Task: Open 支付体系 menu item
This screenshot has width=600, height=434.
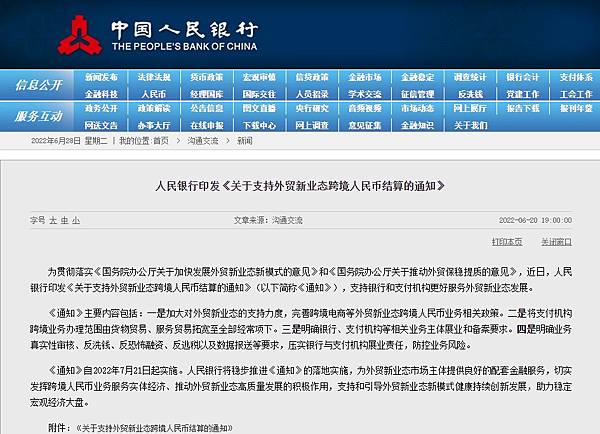Action: coord(576,77)
